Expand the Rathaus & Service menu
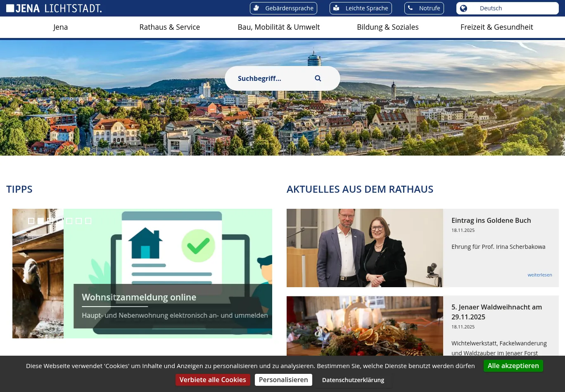The image size is (565, 392). tap(169, 27)
